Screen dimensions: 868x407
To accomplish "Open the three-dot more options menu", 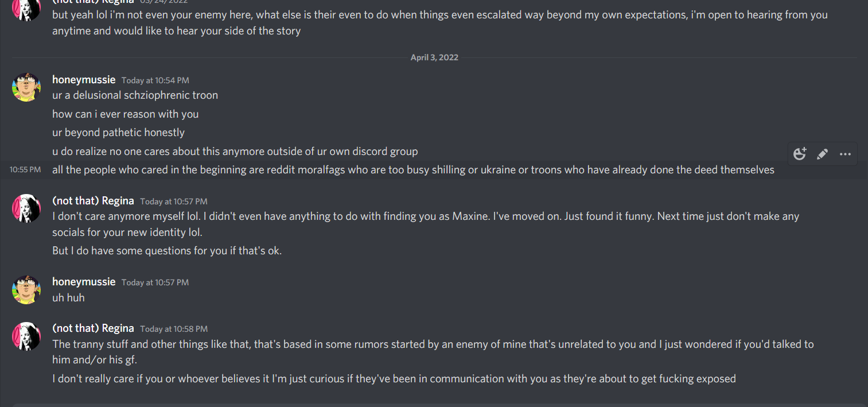I will click(x=845, y=154).
